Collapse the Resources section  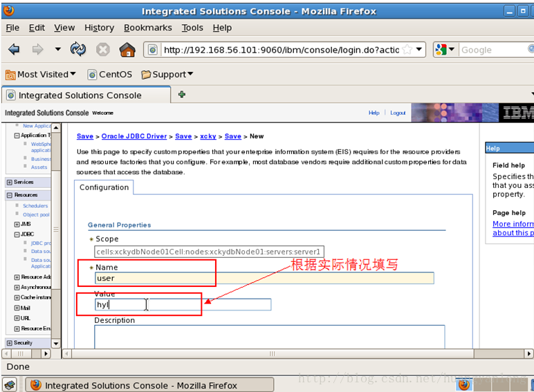click(x=10, y=196)
